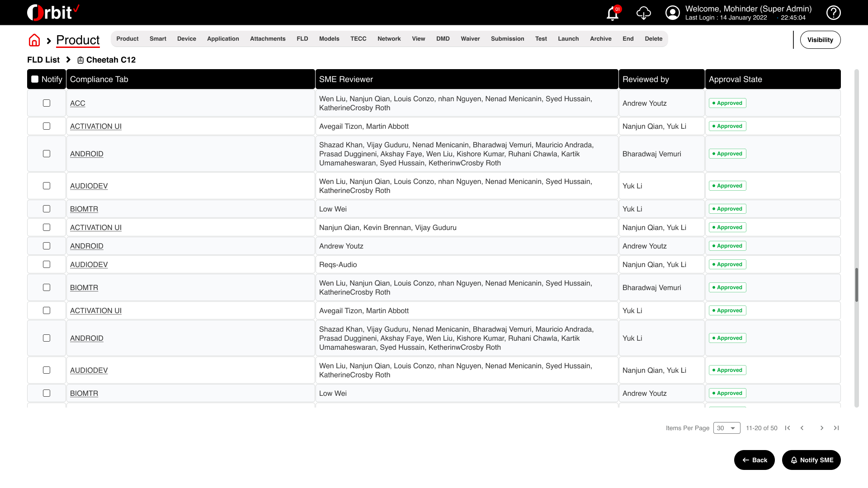868x488 pixels.
Task: Open the notifications bell icon
Action: click(613, 13)
